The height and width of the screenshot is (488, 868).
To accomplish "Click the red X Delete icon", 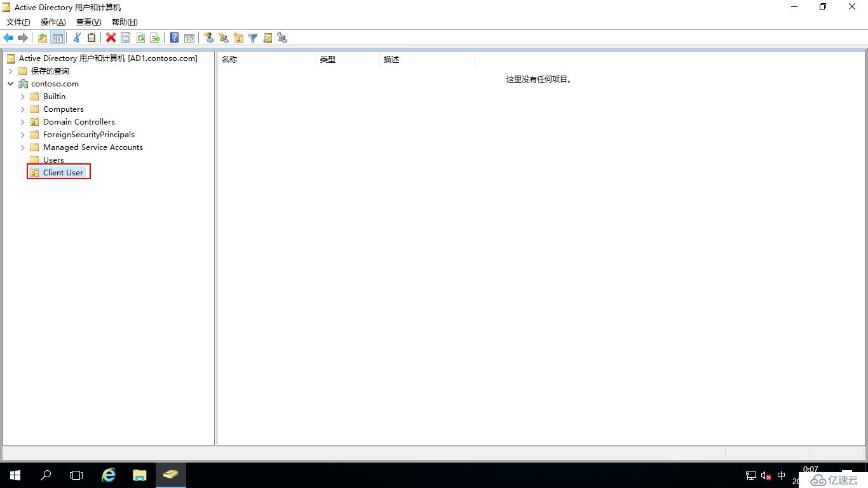I will [x=111, y=38].
